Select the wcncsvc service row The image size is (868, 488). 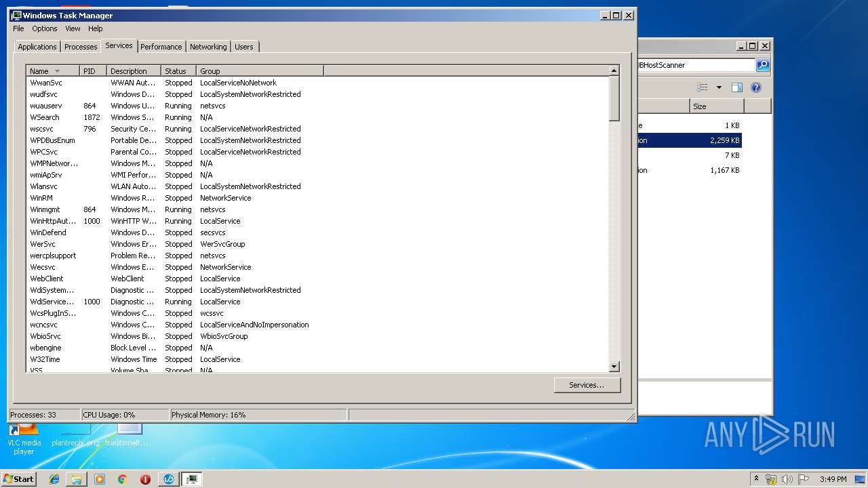[317, 325]
